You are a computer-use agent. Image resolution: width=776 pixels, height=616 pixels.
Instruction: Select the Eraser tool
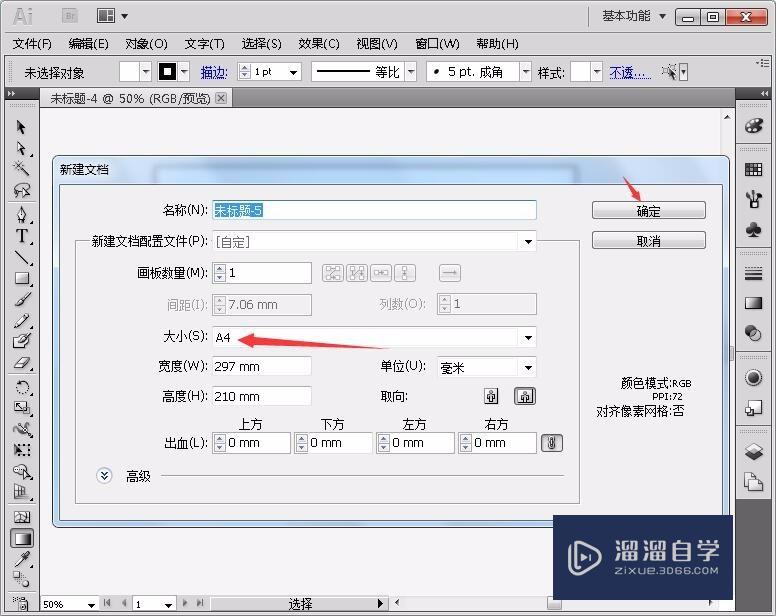pos(21,363)
